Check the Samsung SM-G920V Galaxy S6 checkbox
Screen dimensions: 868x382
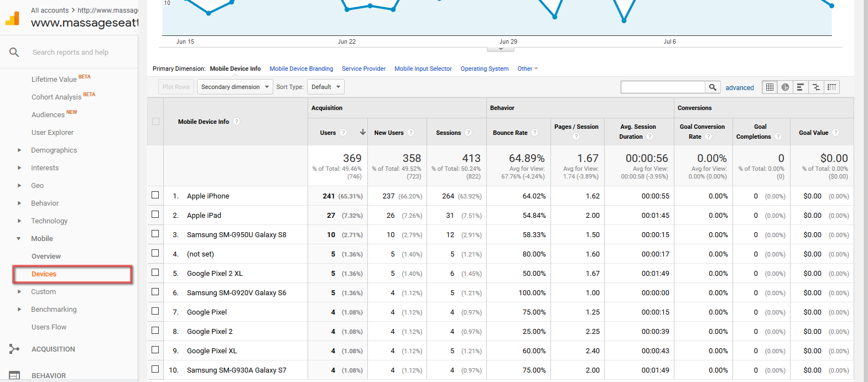coord(155,292)
